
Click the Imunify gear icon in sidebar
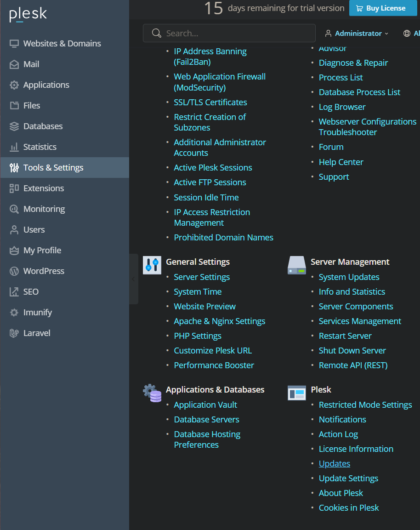pyautogui.click(x=14, y=313)
